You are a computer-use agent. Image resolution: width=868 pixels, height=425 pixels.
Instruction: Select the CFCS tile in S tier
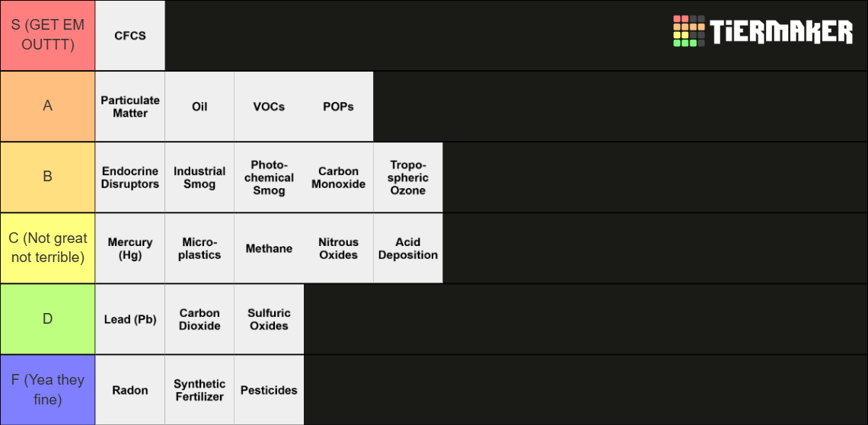130,36
